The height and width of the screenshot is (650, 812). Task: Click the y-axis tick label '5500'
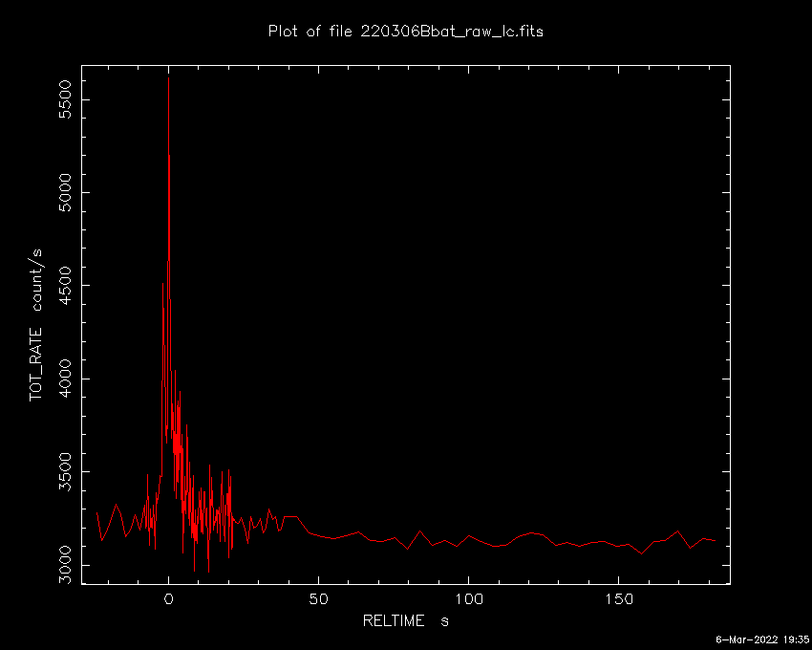65,99
